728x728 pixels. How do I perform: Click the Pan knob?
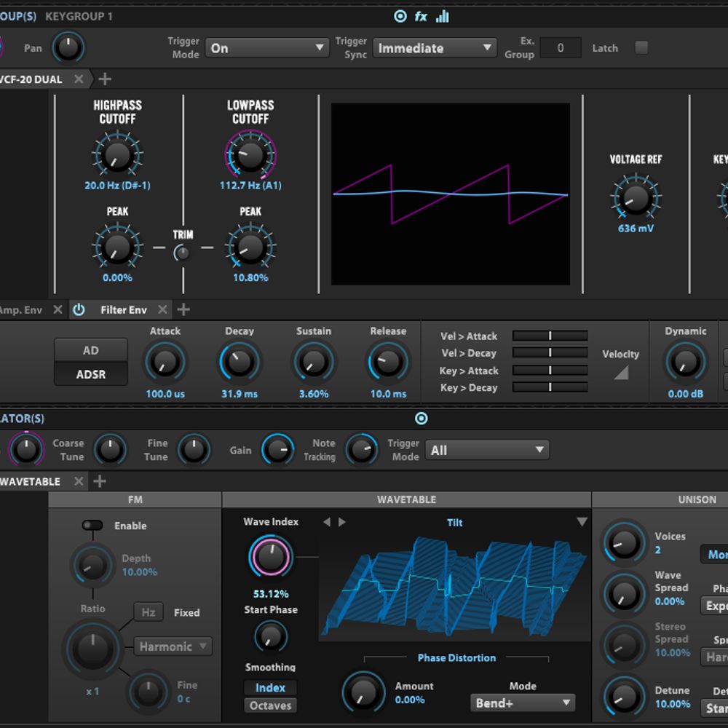(x=68, y=47)
